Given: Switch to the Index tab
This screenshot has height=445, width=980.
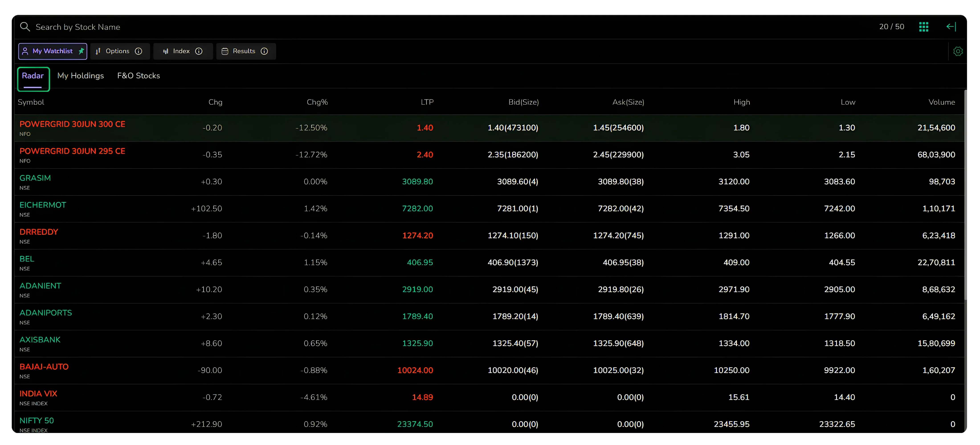Looking at the screenshot, I should 183,51.
